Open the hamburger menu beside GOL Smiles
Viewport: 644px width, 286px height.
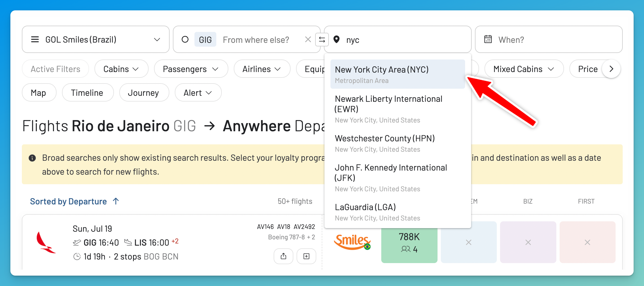35,40
